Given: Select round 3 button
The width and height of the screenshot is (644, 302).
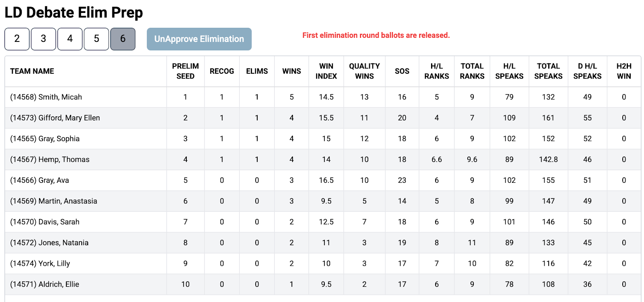Looking at the screenshot, I should coord(43,39).
